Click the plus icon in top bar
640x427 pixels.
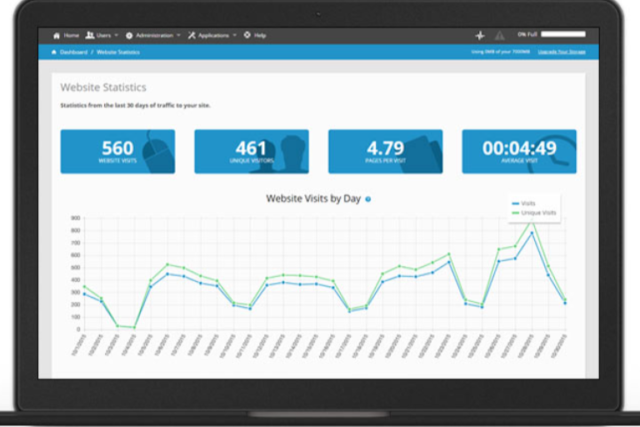point(480,36)
